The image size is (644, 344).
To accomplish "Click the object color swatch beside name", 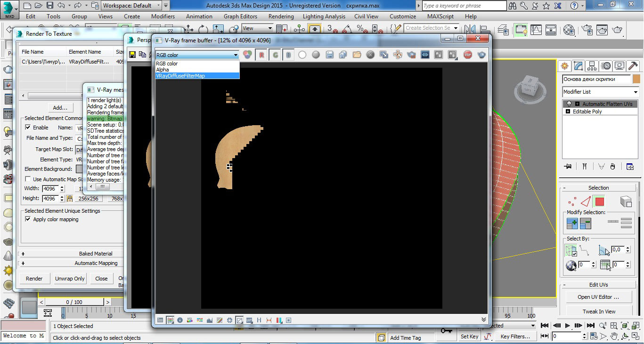I will [636, 79].
